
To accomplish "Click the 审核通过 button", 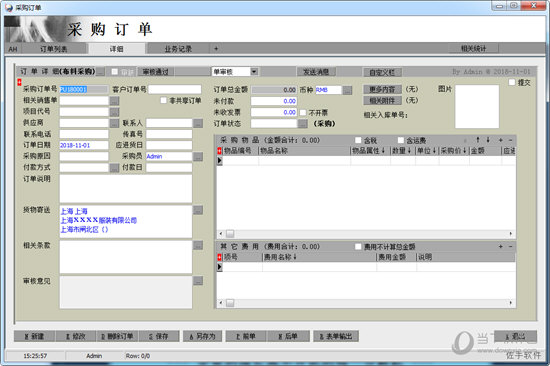I will (155, 72).
